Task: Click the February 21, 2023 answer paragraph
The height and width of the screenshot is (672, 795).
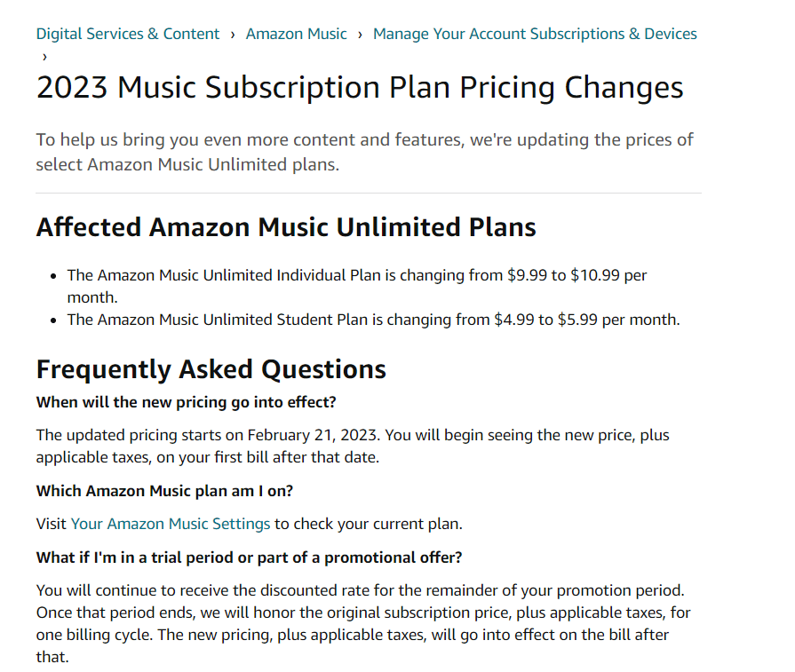Action: 353,446
